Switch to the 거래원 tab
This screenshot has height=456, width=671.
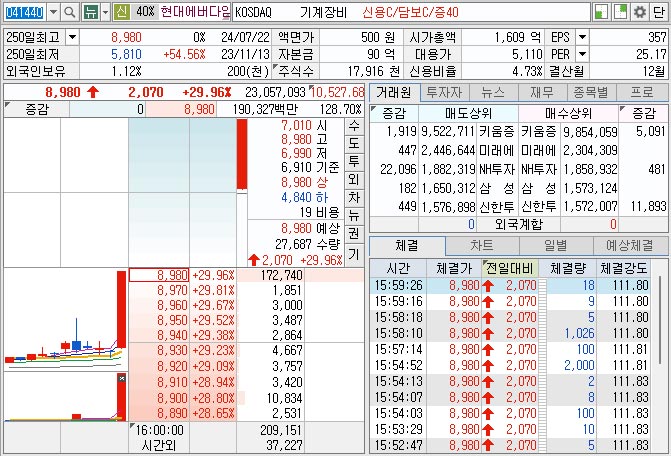pos(394,92)
